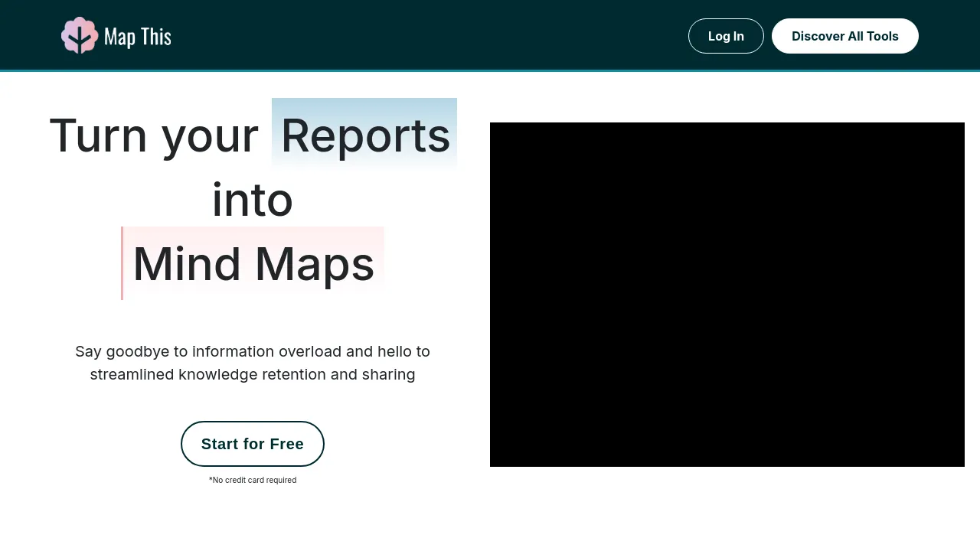Click the information overload tagline paragraph
This screenshot has width=980, height=551.
(x=253, y=363)
